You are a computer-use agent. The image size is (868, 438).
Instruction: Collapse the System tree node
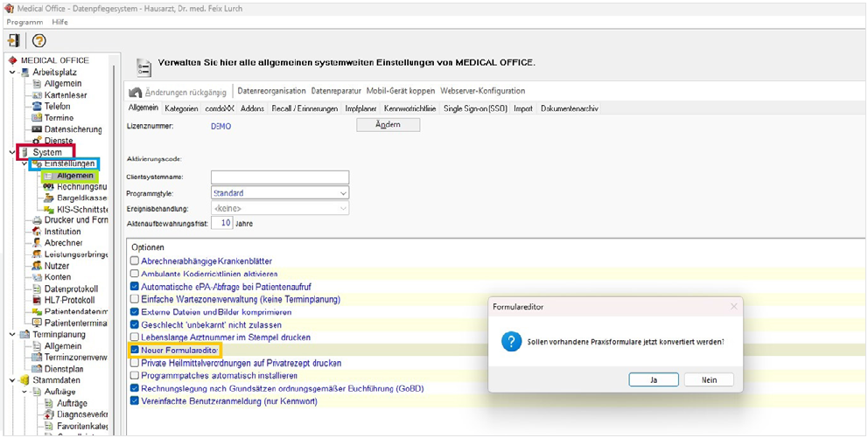coord(12,152)
